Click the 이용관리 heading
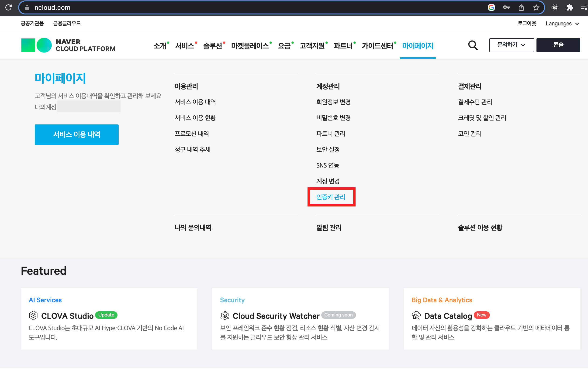Viewport: 588px width, 371px height. click(186, 86)
